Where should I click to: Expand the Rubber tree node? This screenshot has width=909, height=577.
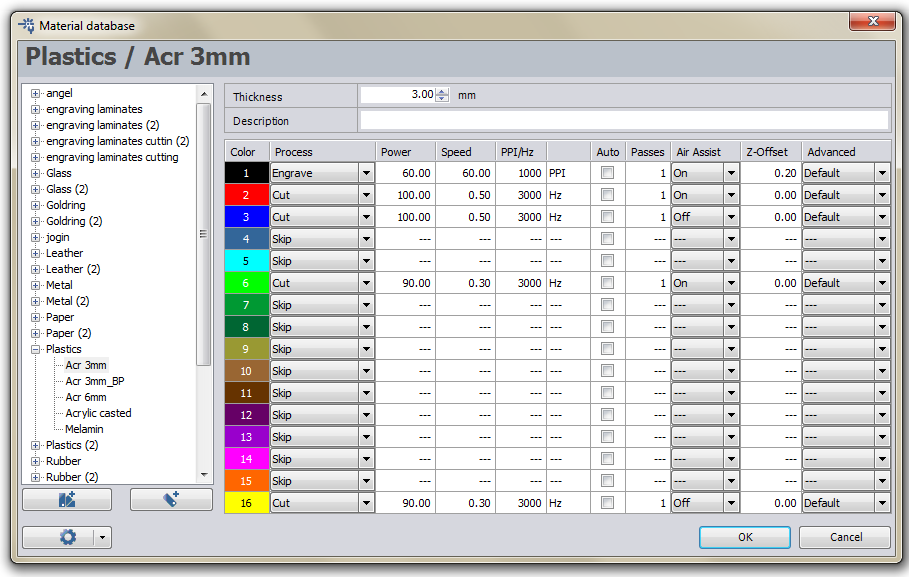[x=35, y=461]
